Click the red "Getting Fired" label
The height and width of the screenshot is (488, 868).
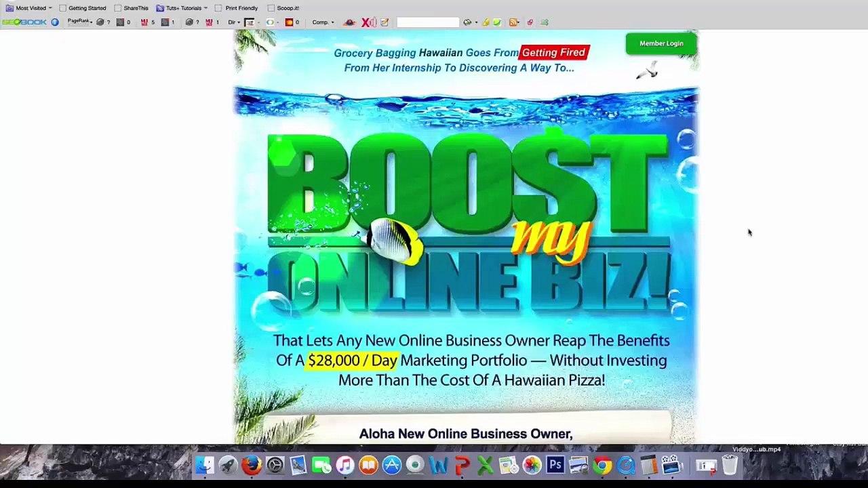coord(553,52)
